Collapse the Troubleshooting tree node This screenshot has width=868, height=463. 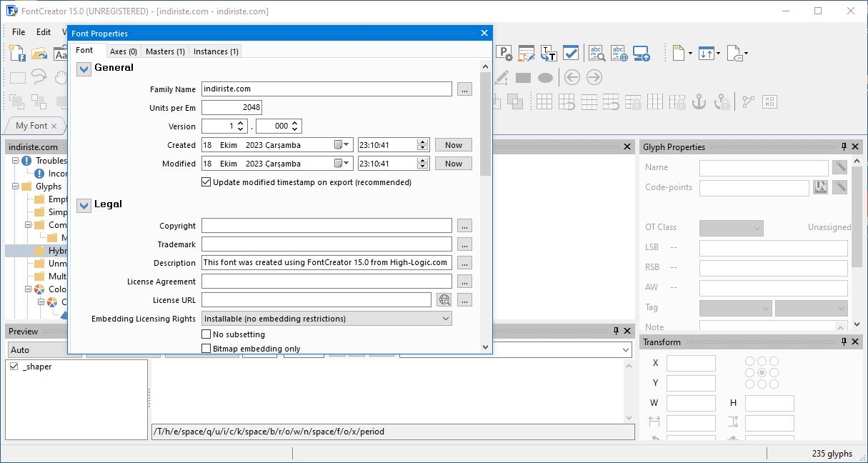click(x=16, y=161)
